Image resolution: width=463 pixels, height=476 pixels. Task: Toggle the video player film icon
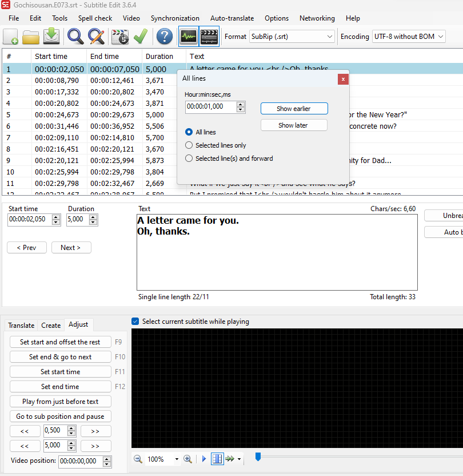click(209, 37)
